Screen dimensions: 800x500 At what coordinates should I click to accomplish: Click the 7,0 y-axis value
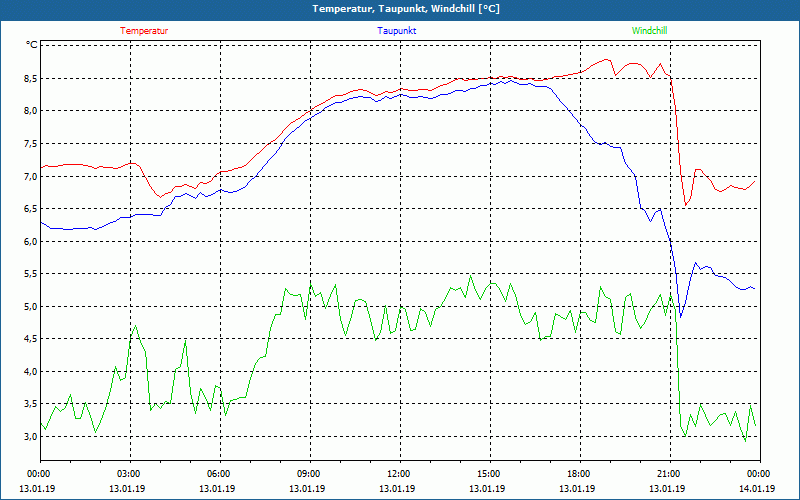point(31,176)
